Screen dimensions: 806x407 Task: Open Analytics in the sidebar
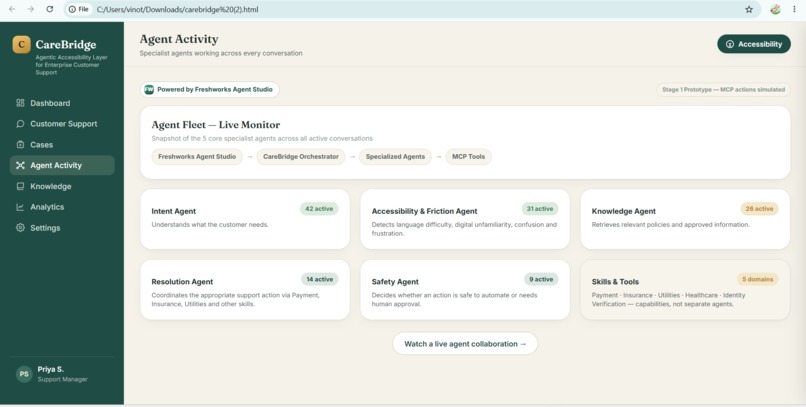pyautogui.click(x=62, y=207)
